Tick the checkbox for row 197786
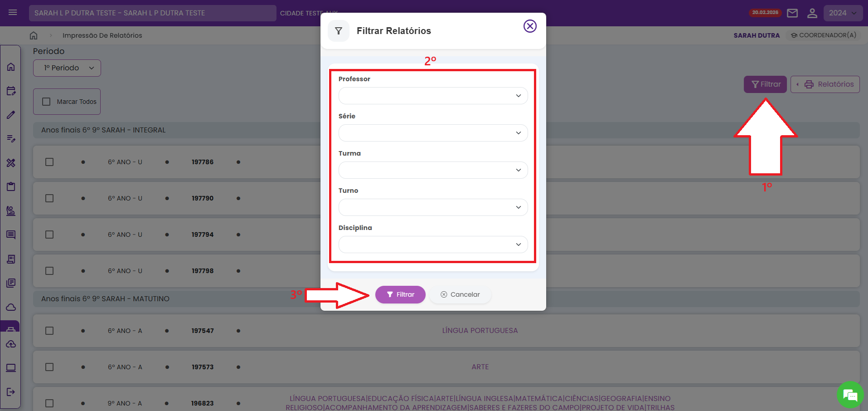This screenshot has height=411, width=868. click(49, 162)
